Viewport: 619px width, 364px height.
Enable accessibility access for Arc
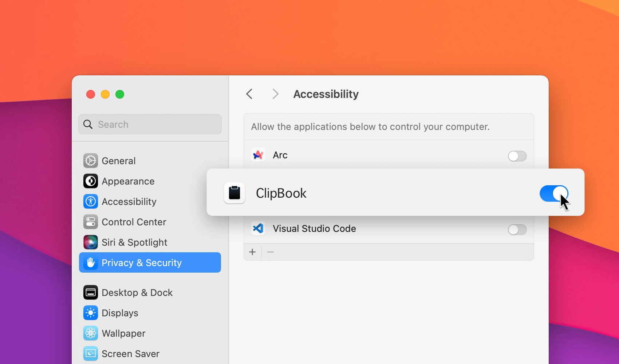pyautogui.click(x=517, y=156)
